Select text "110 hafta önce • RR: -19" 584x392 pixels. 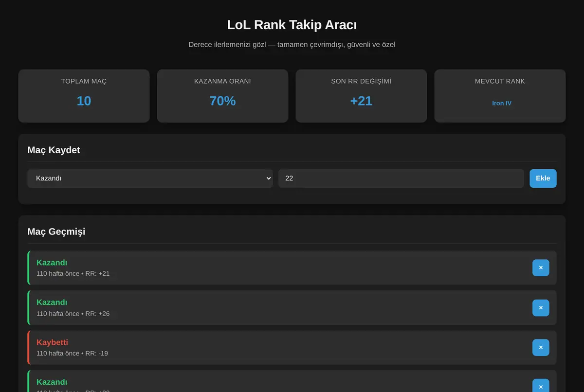72,353
